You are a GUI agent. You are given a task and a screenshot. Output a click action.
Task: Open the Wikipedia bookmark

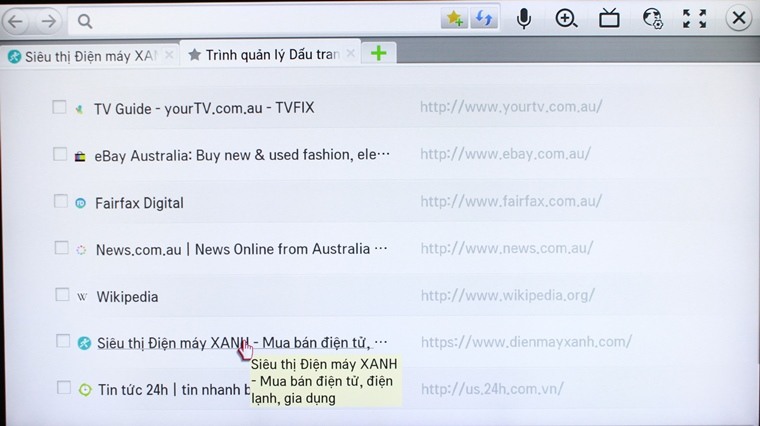(127, 297)
